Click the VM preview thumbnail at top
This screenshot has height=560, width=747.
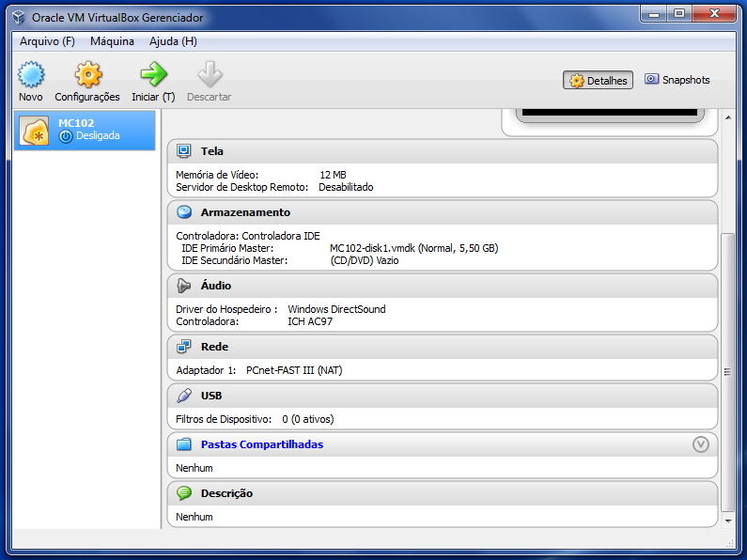[x=609, y=117]
